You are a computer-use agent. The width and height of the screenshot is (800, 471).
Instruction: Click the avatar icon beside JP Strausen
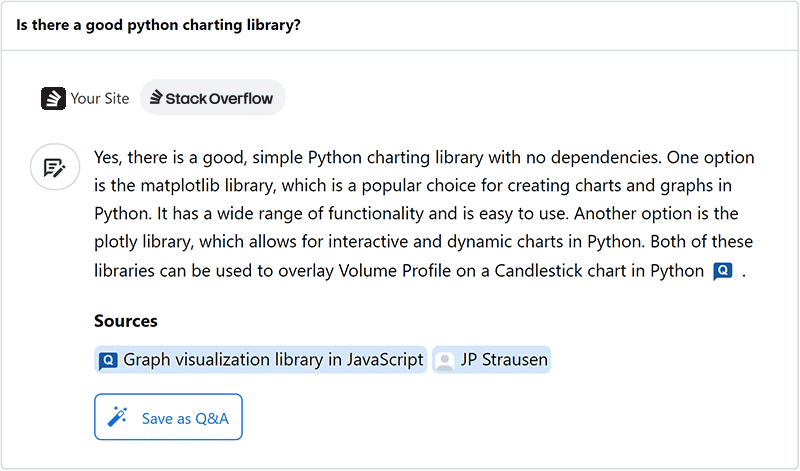click(446, 360)
